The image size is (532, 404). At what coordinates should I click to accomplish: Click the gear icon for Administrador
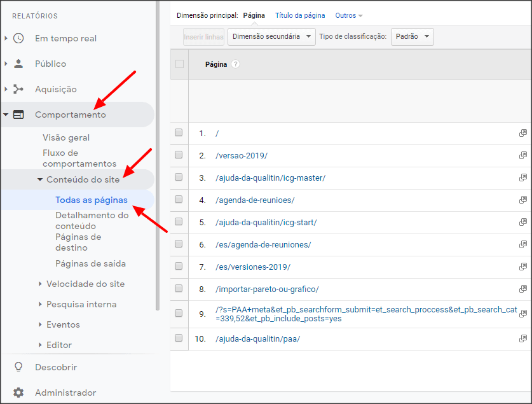tap(18, 393)
